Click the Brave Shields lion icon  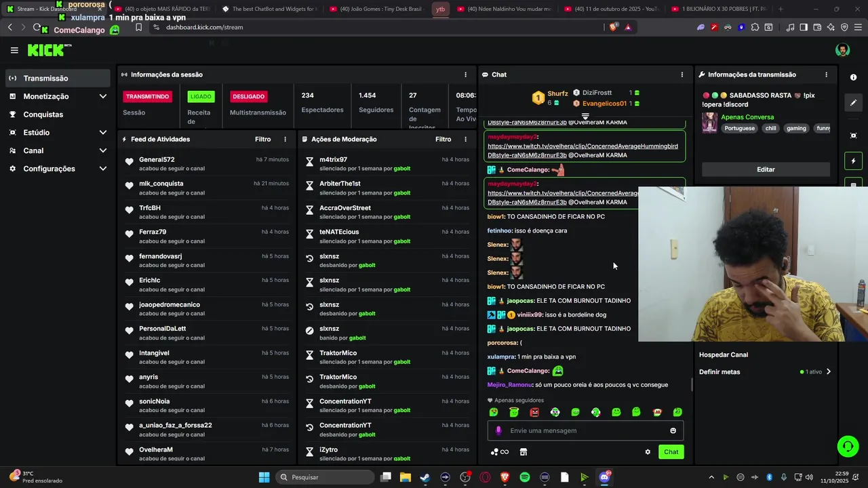click(x=614, y=27)
